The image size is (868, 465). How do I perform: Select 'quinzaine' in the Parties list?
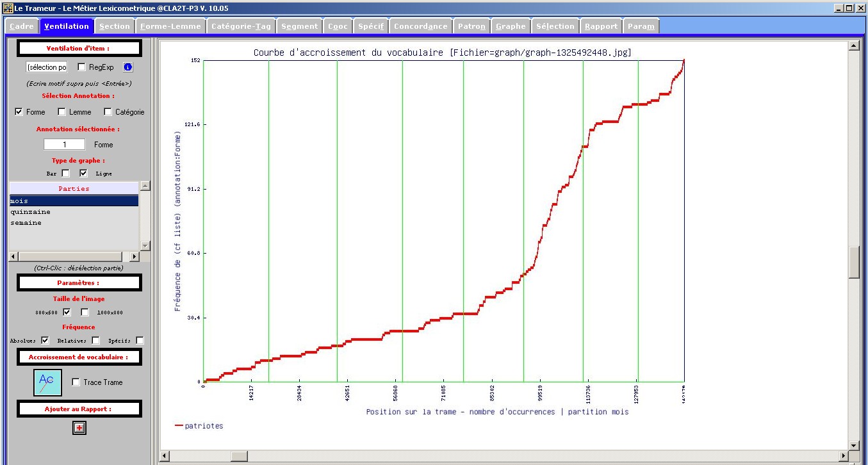point(74,211)
